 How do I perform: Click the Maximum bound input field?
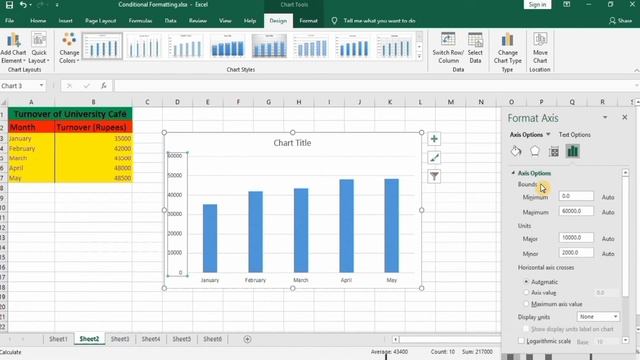[576, 211]
